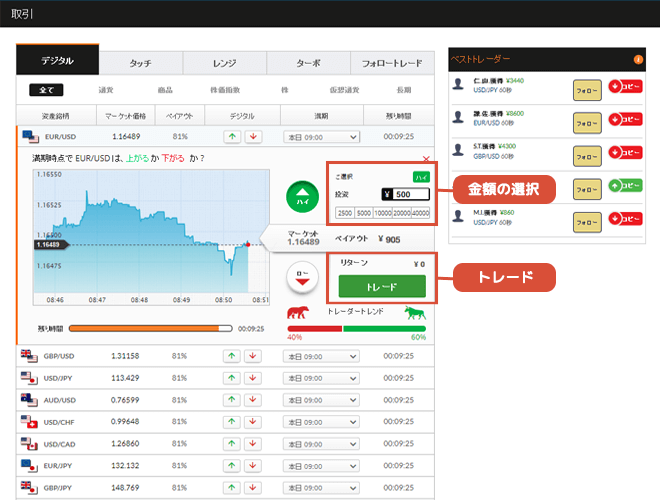The image size is (660, 500).
Task: Open the USD/CHF expiry dropdown
Action: click(x=321, y=422)
